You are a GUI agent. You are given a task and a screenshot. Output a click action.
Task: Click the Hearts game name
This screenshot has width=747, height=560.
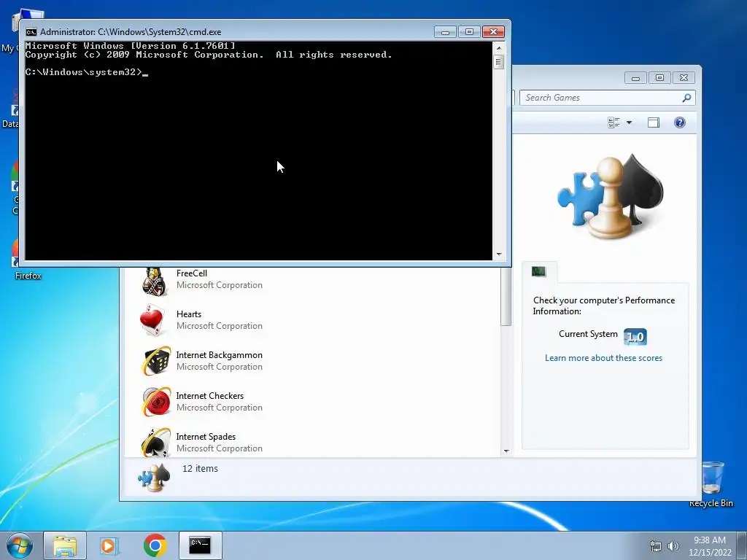189,314
